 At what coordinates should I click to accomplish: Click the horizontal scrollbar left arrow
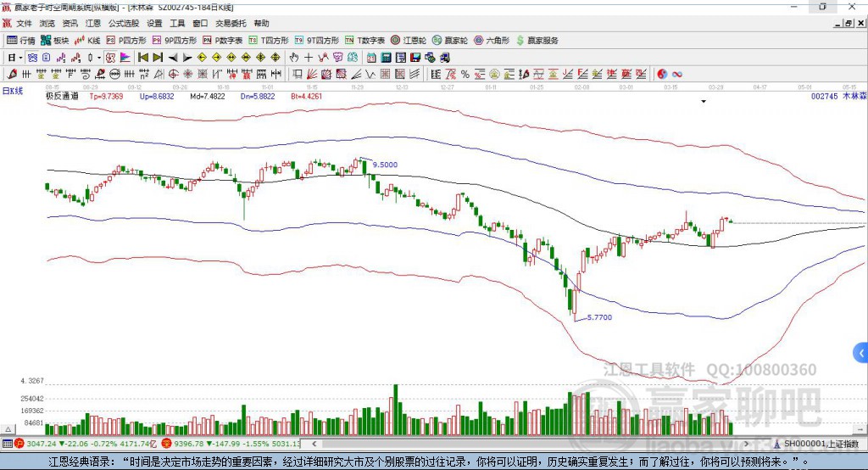pos(314,444)
